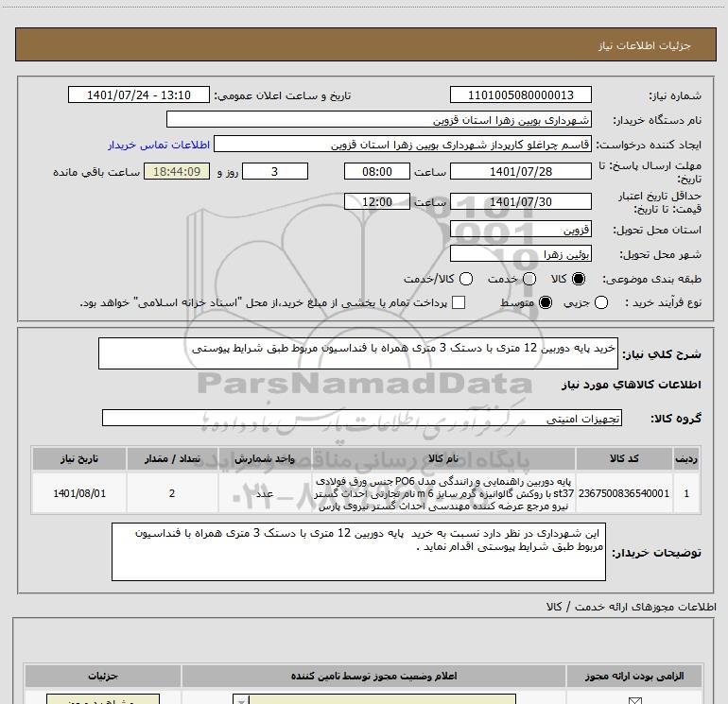Click the need date cell 1401/08/01
The height and width of the screenshot is (704, 728).
[79, 493]
